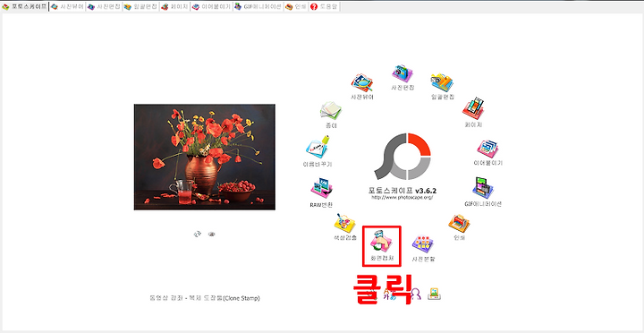The height and width of the screenshot is (333, 644).
Task: Click the 포토스케이프 v3.6.2 version text
Action: coord(402,191)
